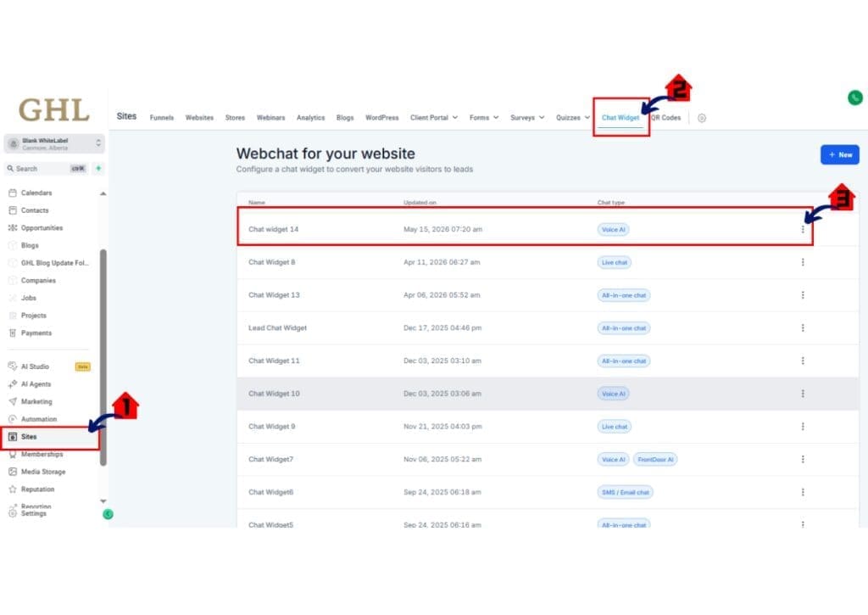Open Marketing section
868x615 pixels.
point(31,402)
